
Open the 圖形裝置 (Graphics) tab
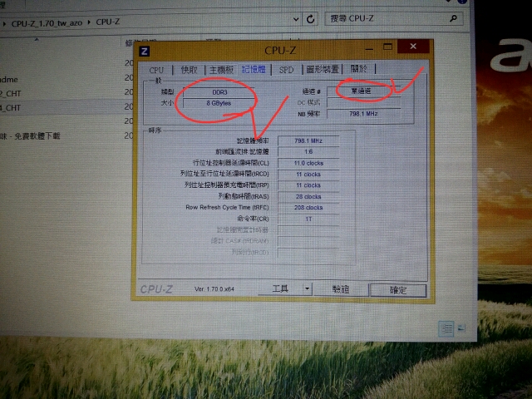[323, 70]
